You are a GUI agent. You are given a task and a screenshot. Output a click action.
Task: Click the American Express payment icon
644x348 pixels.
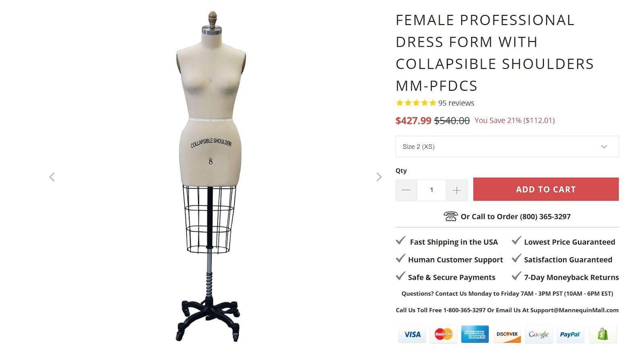pos(475,334)
